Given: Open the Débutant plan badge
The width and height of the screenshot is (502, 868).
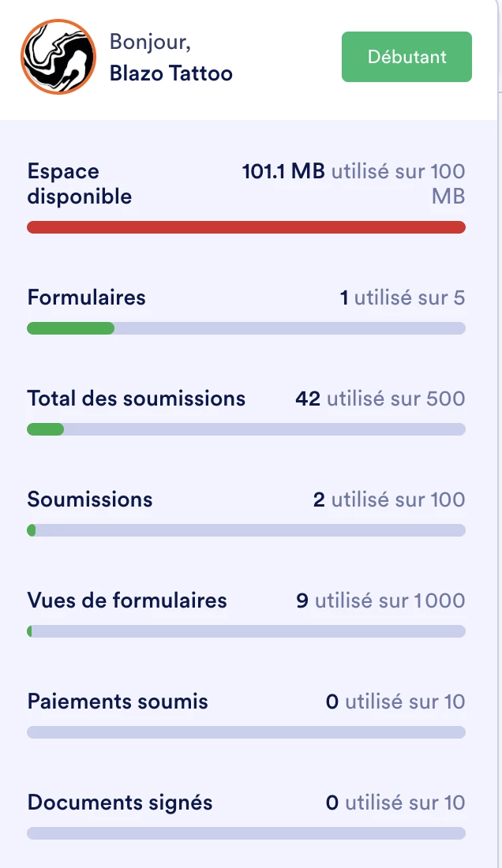Looking at the screenshot, I should point(406,56).
